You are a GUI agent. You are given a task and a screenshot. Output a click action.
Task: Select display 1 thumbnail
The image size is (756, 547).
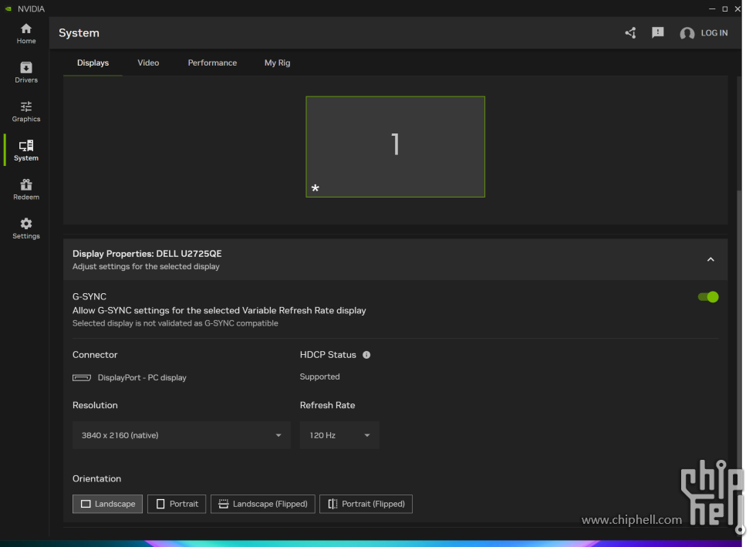click(x=395, y=147)
